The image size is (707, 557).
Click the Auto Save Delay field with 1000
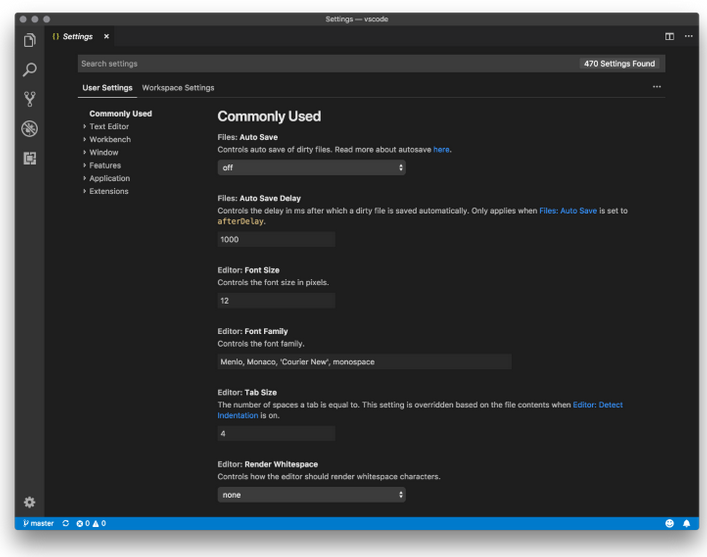(x=276, y=239)
